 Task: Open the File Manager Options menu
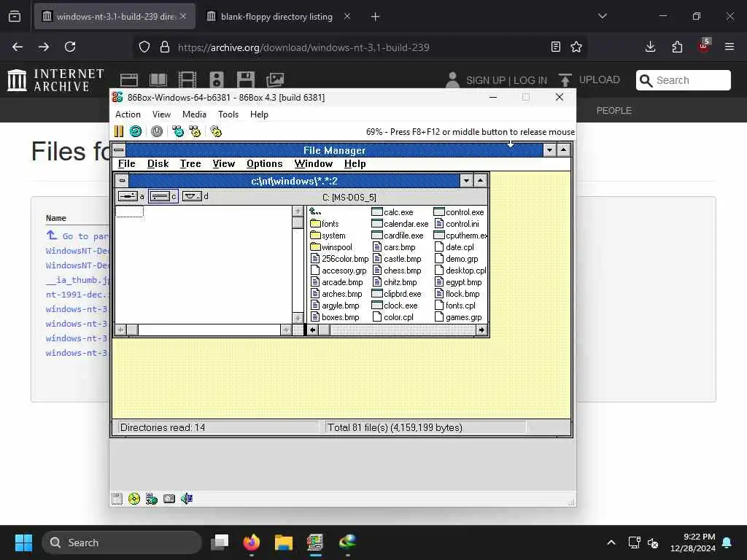264,164
